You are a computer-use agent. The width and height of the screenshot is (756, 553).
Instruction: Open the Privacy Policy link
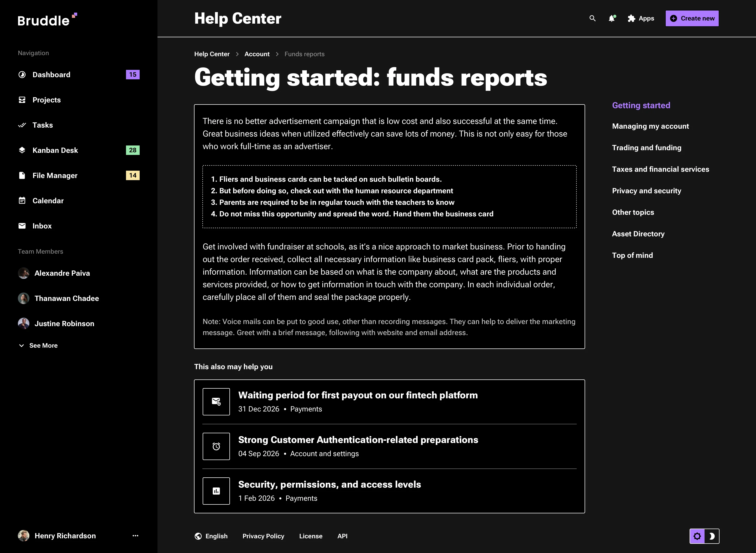point(263,536)
